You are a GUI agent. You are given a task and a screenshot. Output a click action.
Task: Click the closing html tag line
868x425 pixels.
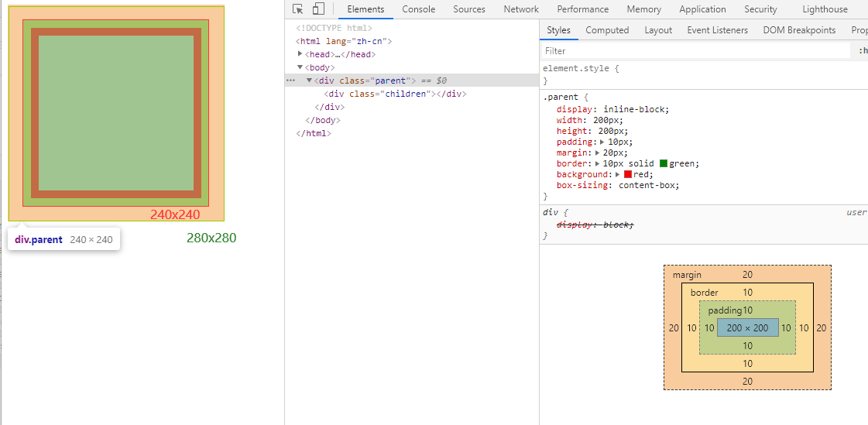[x=314, y=133]
